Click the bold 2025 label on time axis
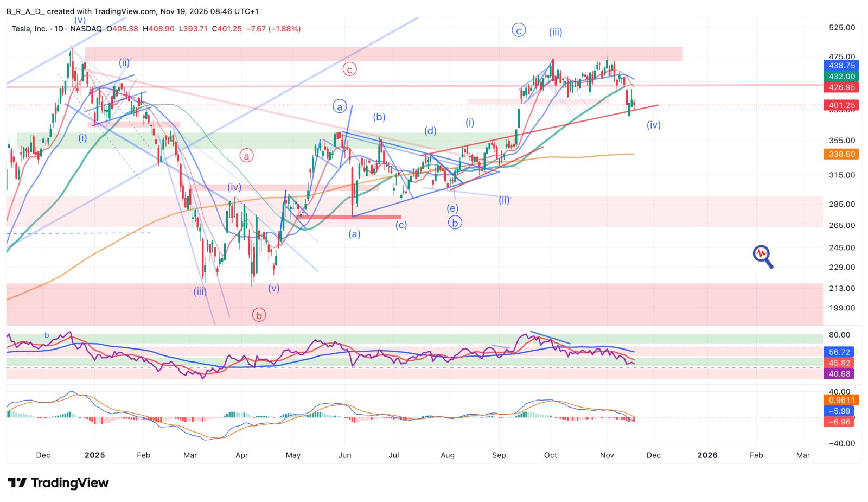The image size is (868, 502). pyautogui.click(x=95, y=455)
